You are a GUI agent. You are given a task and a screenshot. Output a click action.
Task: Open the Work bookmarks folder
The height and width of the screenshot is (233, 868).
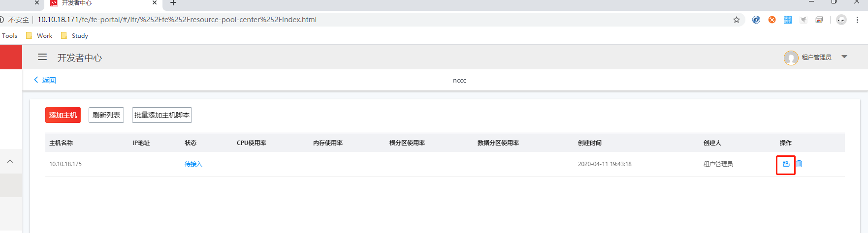pyautogui.click(x=39, y=35)
